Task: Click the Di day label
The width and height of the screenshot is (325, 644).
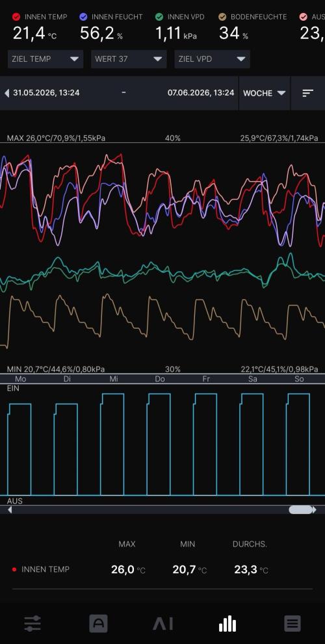Action: pos(67,379)
